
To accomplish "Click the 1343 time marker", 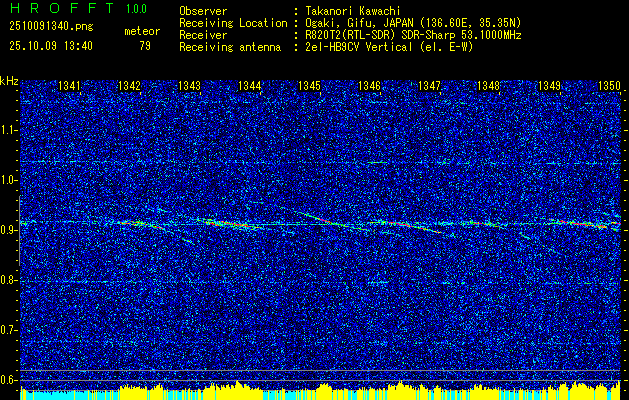I will pos(189,86).
